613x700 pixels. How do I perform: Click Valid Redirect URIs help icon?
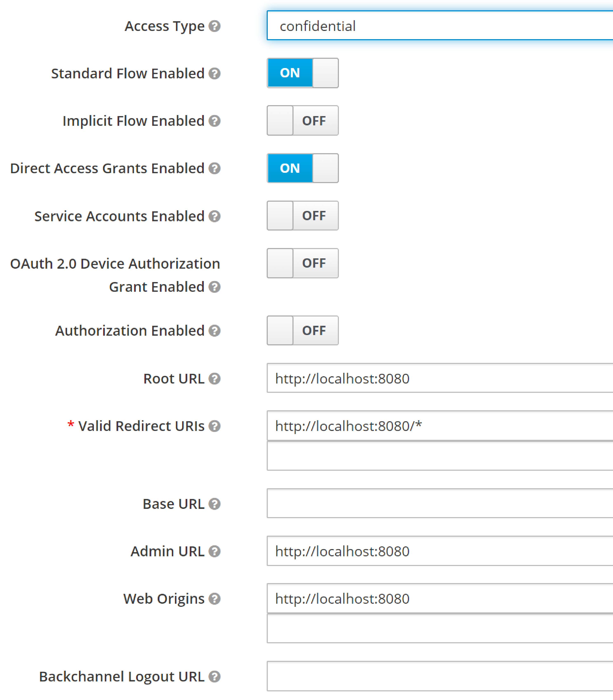click(x=215, y=426)
